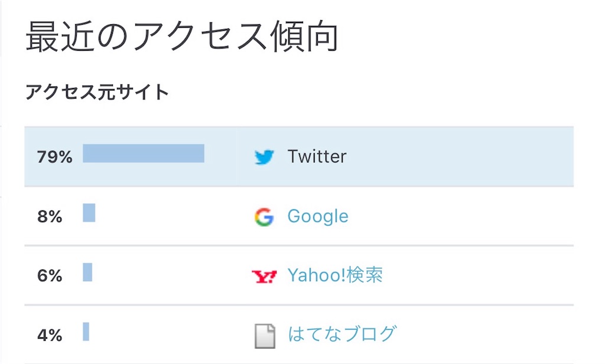Click the 6% percentage value
605x364 pixels.
tap(50, 276)
